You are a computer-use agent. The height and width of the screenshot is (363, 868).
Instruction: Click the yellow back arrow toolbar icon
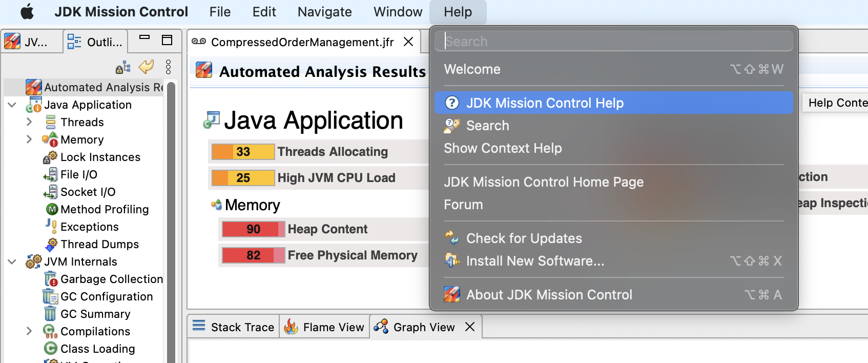point(147,67)
